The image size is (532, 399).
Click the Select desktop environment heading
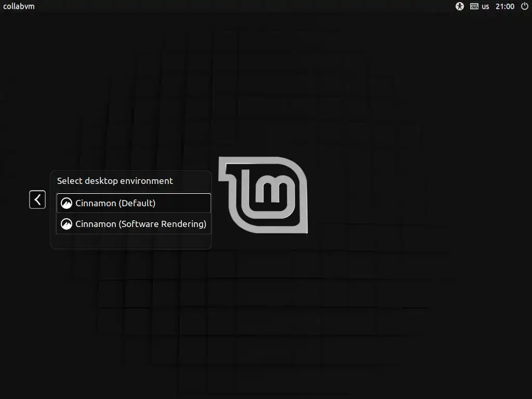[115, 181]
